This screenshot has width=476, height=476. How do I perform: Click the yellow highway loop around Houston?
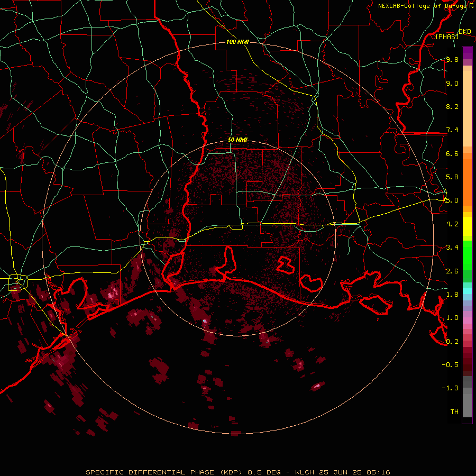pyautogui.click(x=18, y=282)
